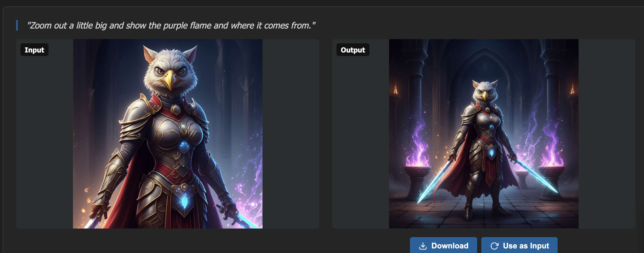Click the wall torch at output image's left edge
Screen dimensions: 644x253
point(395,89)
